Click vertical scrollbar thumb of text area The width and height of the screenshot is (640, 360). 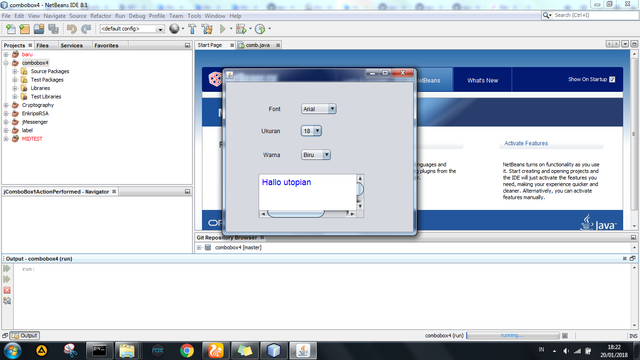point(360,189)
